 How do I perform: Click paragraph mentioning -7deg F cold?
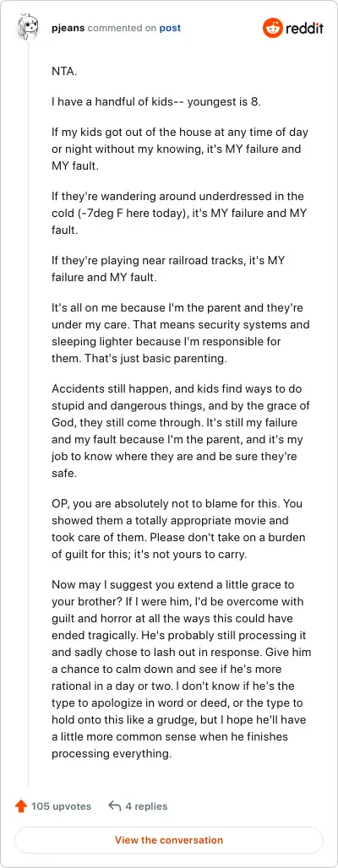coord(180,214)
